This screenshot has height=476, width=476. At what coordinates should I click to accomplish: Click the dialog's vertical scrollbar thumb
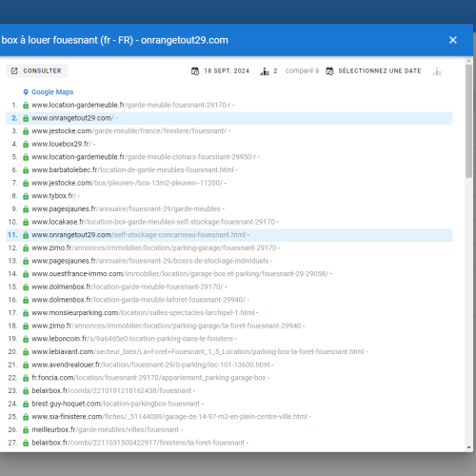coord(469,121)
